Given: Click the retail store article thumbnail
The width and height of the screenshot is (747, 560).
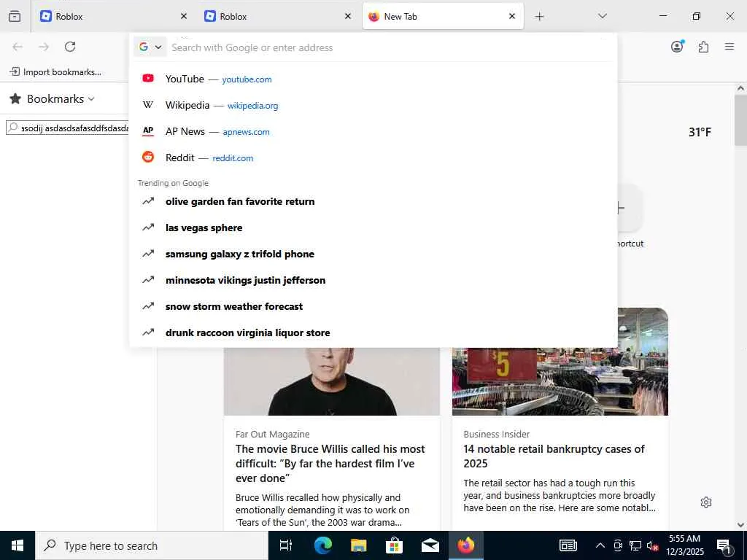Looking at the screenshot, I should pos(560,362).
